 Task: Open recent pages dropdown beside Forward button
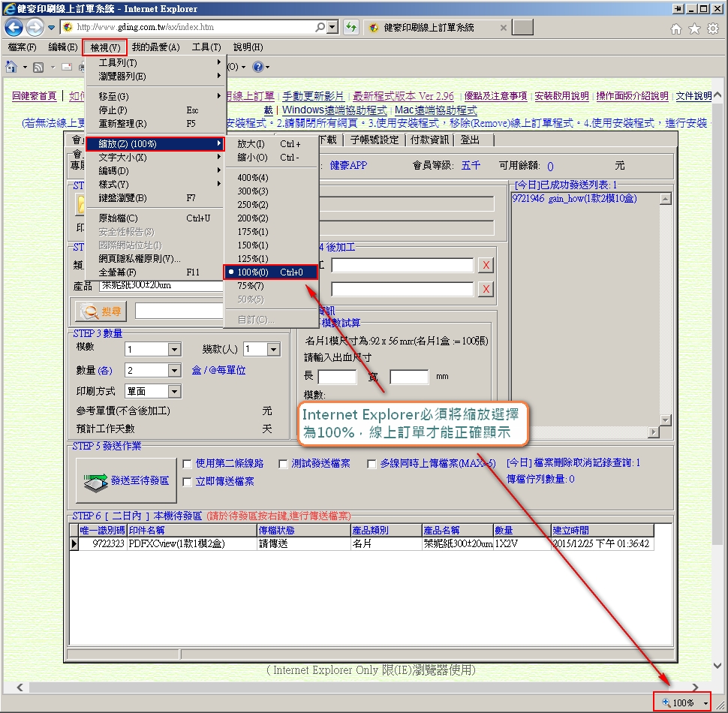pyautogui.click(x=52, y=28)
